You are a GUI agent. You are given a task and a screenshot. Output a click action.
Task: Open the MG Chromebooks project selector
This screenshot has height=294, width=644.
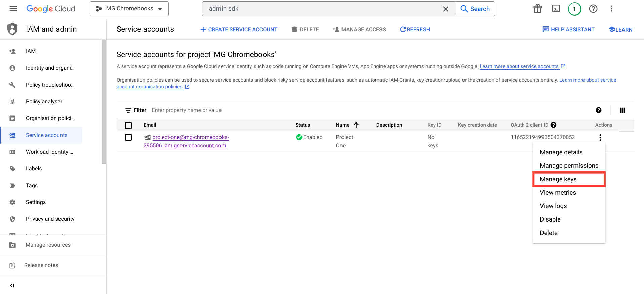coord(129,9)
